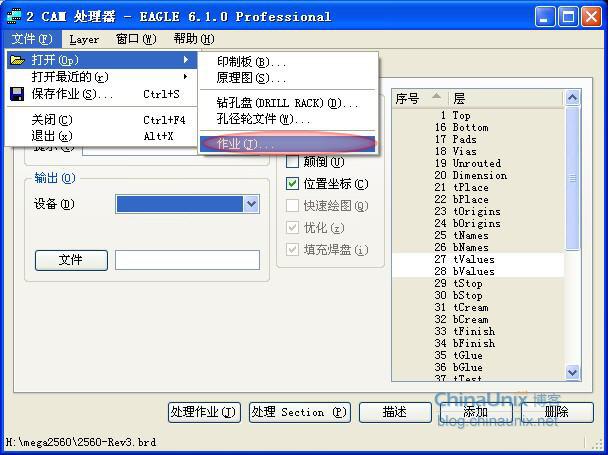Select layer 23 tOrigins
Screen dimensions: 608x455
pos(478,211)
